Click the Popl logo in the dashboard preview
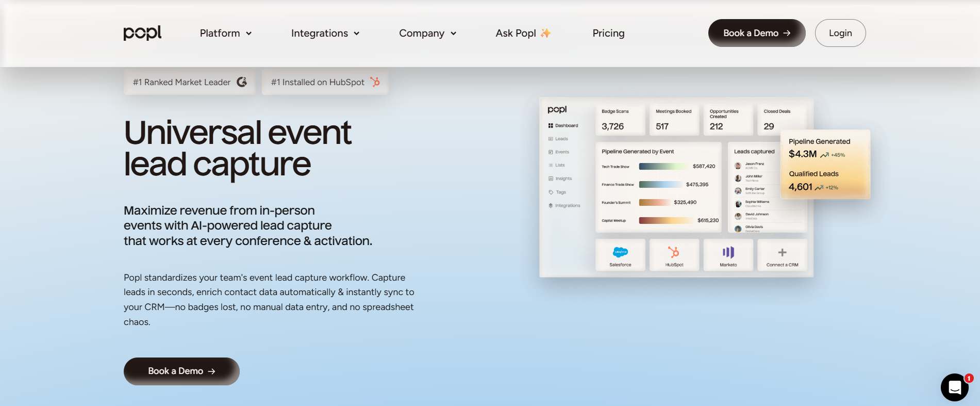980x406 pixels. [x=557, y=109]
